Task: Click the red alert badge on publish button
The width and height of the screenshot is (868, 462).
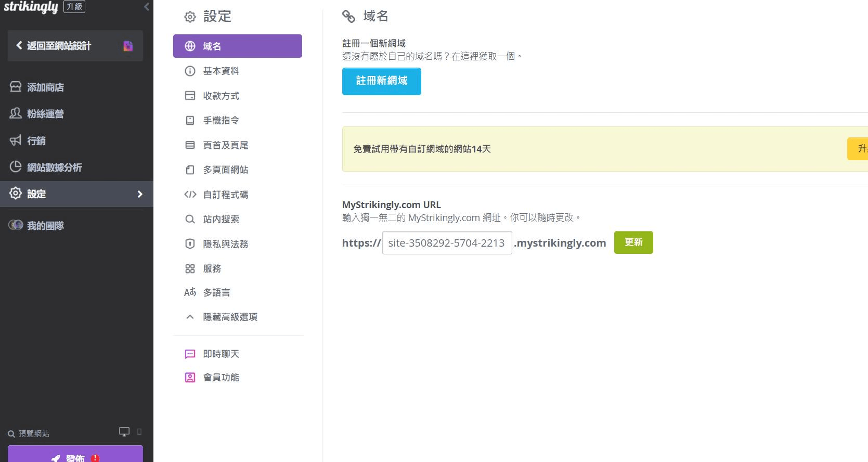Action: tap(95, 458)
